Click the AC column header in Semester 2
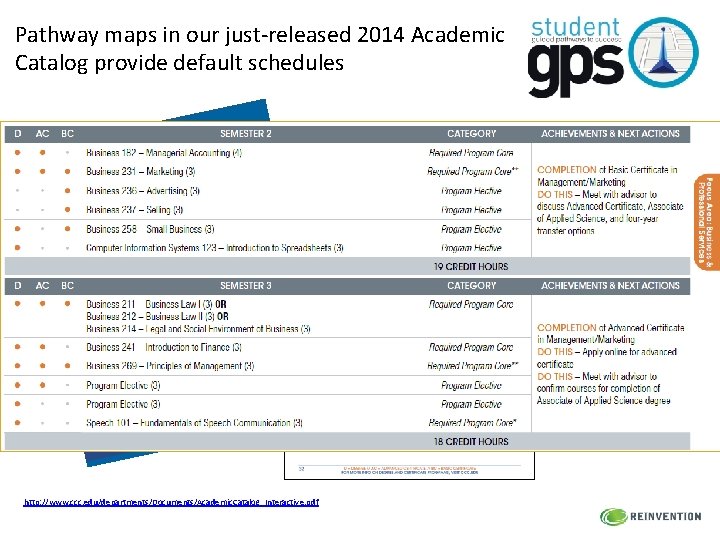The width and height of the screenshot is (720, 540). [42, 134]
